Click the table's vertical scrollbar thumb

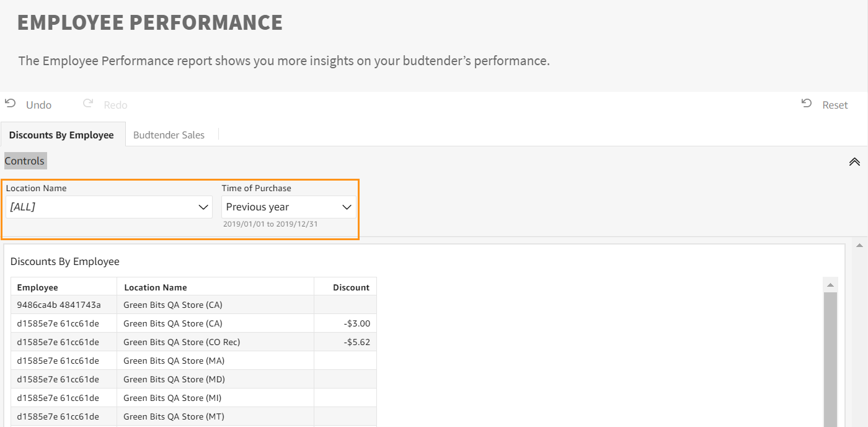830,359
